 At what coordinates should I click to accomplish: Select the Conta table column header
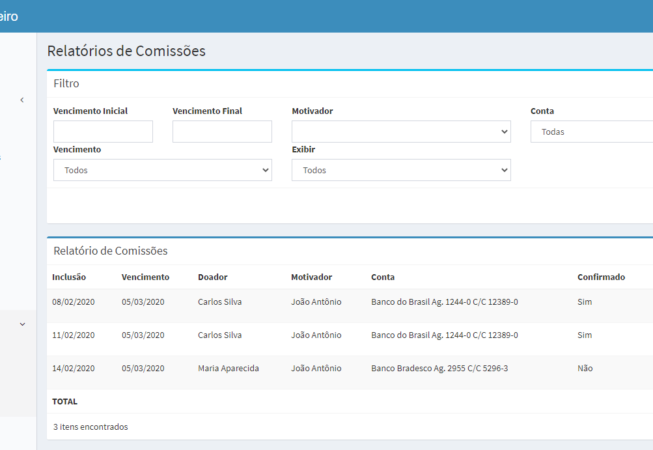pyautogui.click(x=383, y=277)
